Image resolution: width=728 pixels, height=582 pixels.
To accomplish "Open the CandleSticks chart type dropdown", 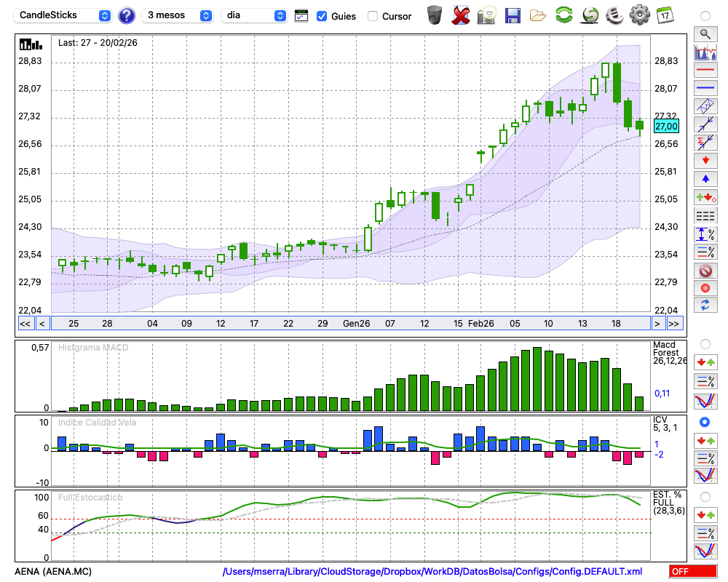I will tap(63, 15).
